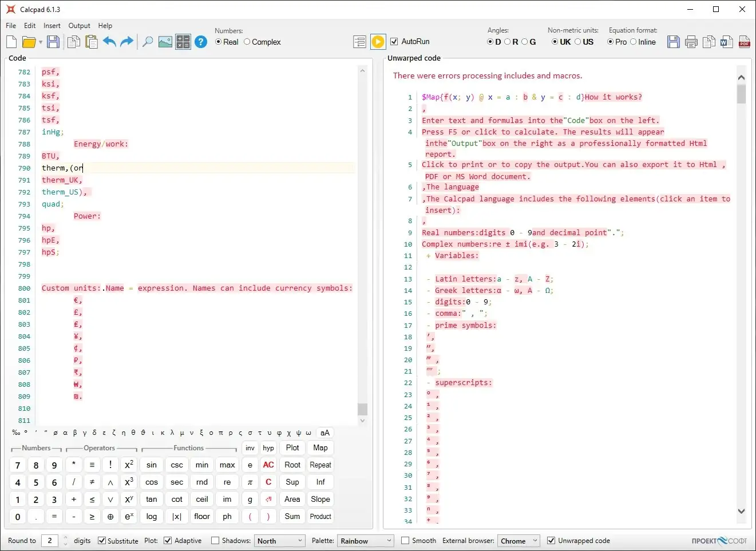Click the sin function key

click(152, 465)
